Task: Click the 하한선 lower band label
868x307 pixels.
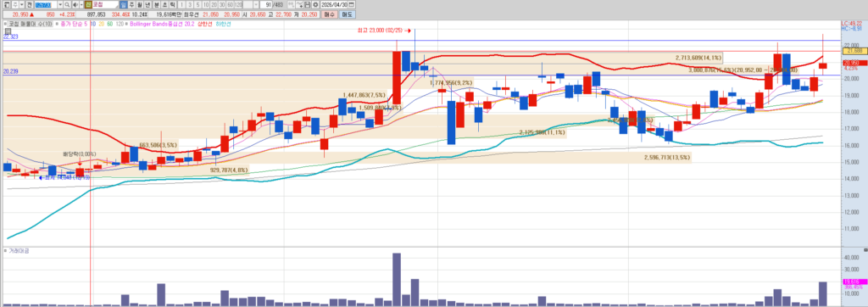Action: point(224,24)
